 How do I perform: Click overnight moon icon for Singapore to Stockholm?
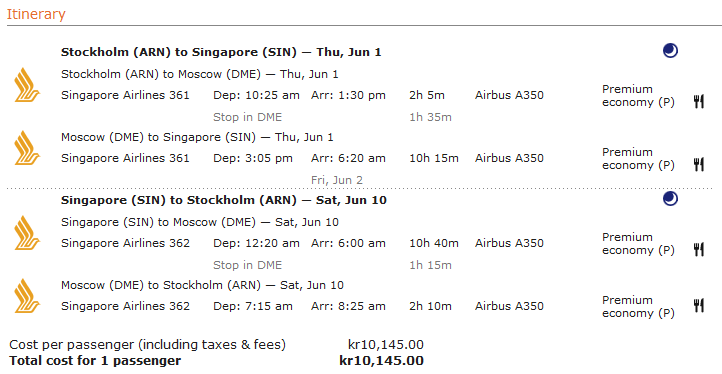(670, 199)
